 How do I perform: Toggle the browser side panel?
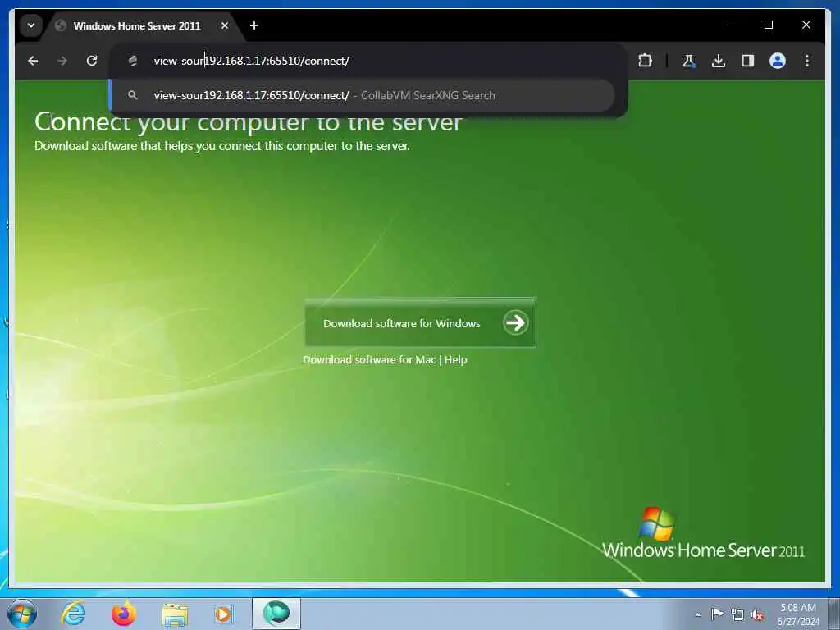click(748, 61)
